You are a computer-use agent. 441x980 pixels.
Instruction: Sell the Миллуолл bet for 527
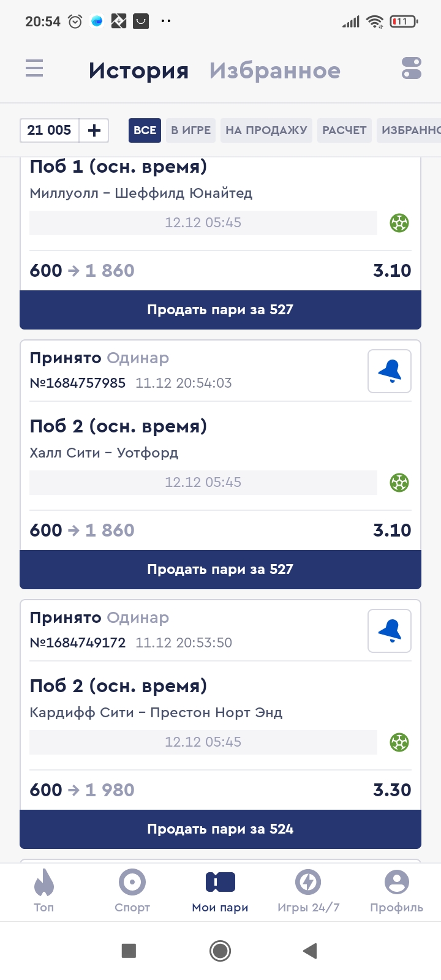tap(221, 310)
